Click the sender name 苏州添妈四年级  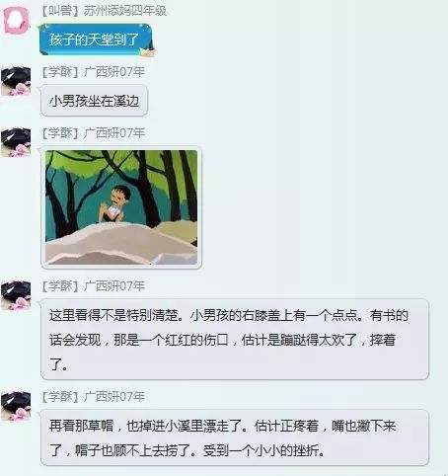click(x=125, y=11)
